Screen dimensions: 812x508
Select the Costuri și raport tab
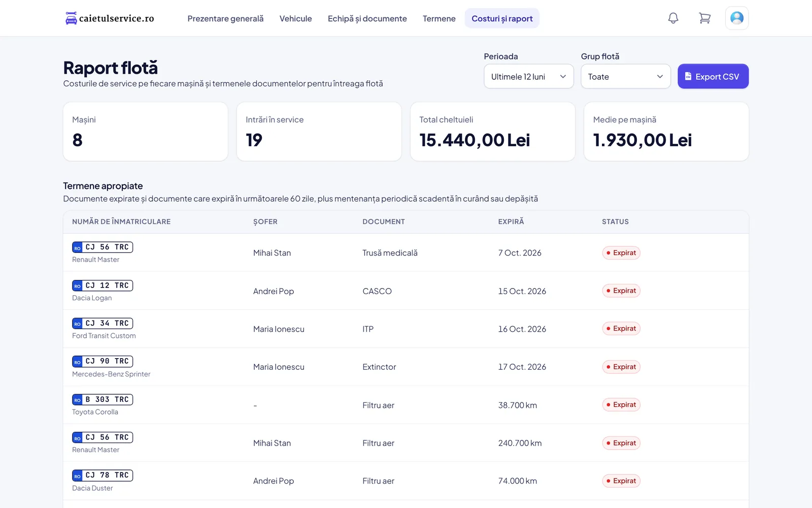click(x=502, y=18)
